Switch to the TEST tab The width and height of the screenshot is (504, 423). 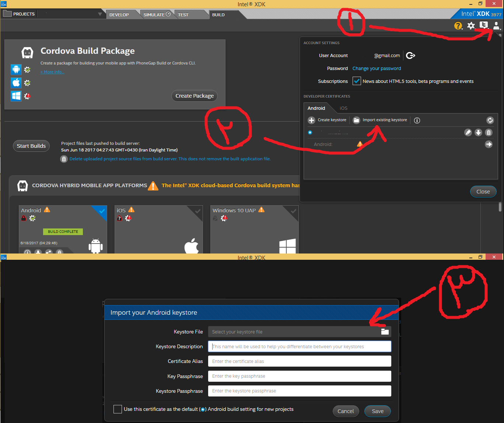[183, 15]
